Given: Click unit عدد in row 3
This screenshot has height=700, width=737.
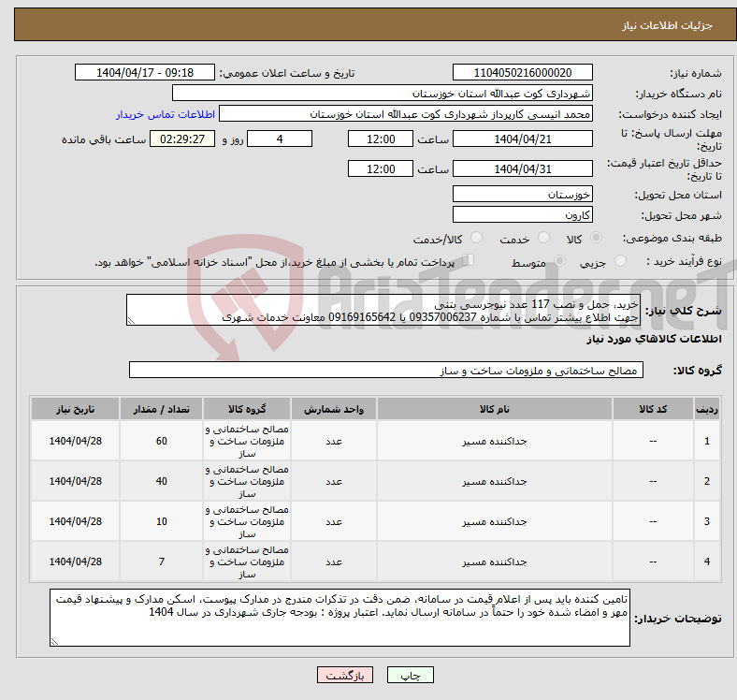Looking at the screenshot, I should tap(334, 521).
